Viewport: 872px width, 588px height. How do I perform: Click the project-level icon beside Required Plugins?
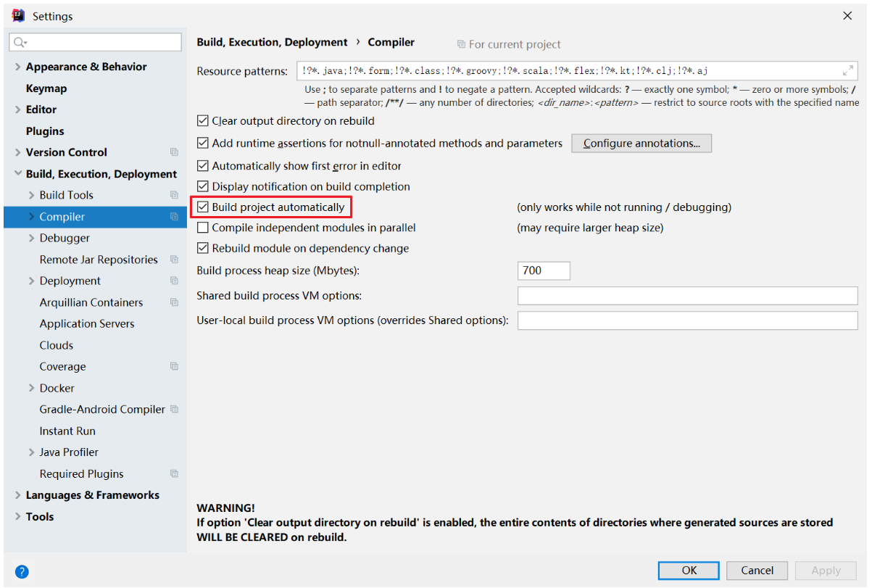coord(174,473)
